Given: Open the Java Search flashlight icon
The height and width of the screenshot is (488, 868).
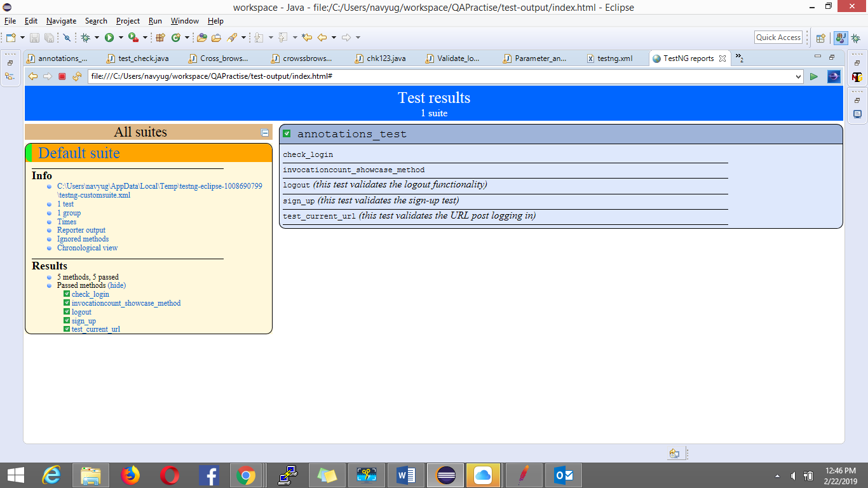Looking at the screenshot, I should point(233,37).
